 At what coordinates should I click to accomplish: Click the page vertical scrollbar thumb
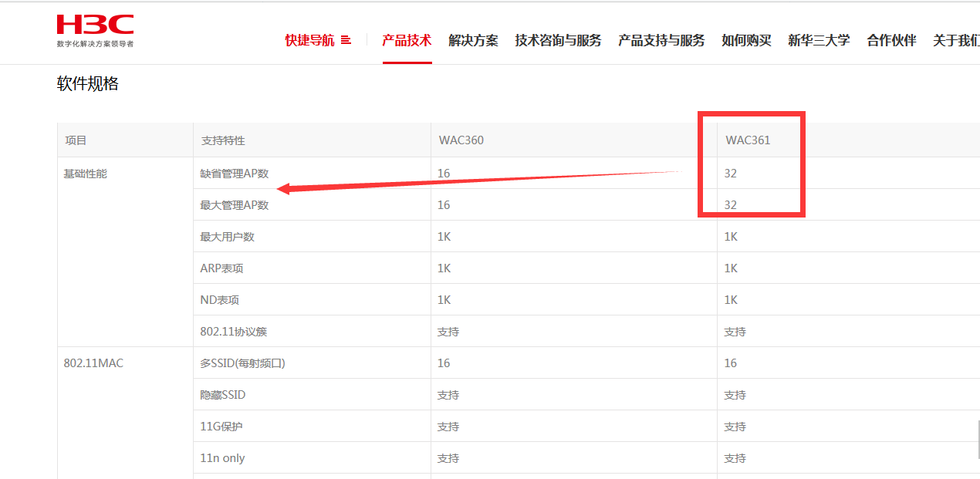point(978,440)
